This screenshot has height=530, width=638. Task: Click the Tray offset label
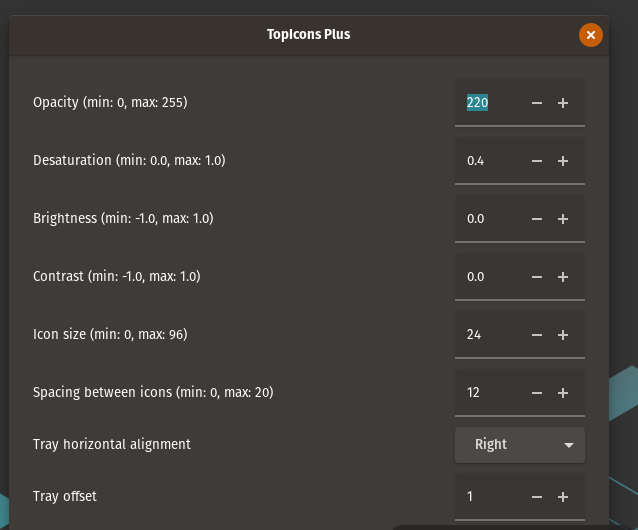pos(65,497)
